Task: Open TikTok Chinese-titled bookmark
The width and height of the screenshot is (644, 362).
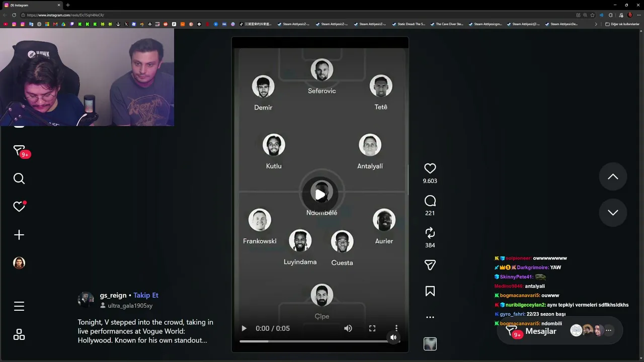Action: pyautogui.click(x=255, y=24)
